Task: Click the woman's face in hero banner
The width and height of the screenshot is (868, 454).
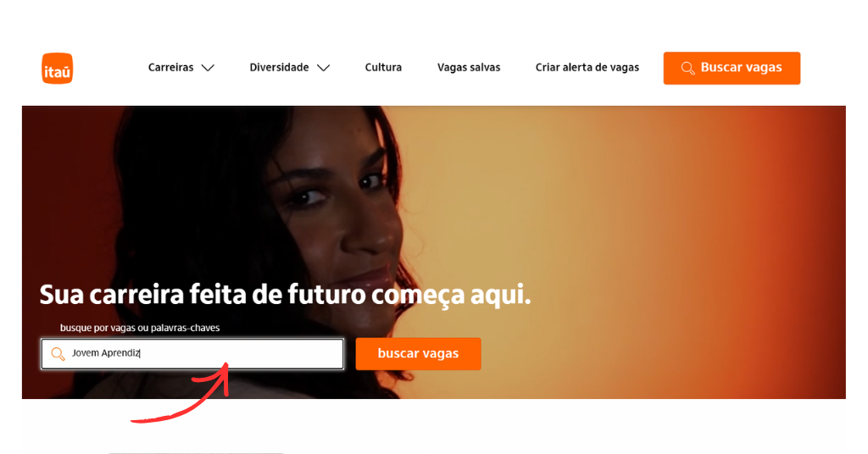Action: tap(337, 210)
